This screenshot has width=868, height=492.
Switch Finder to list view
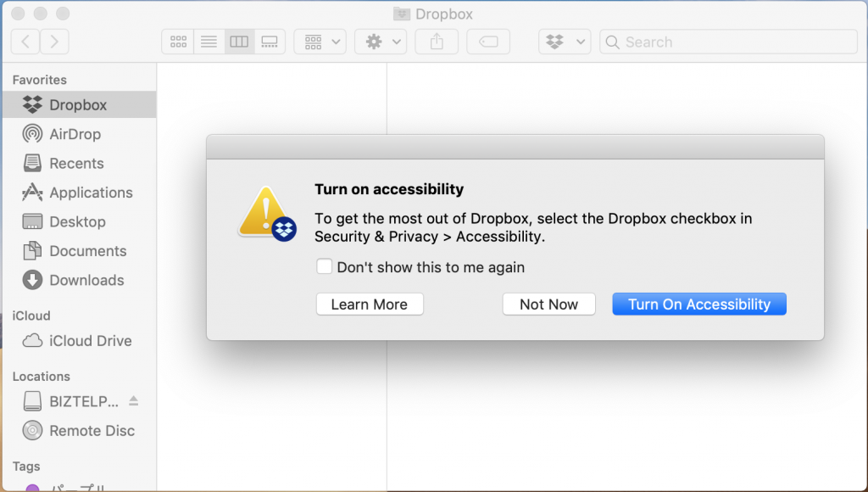point(209,42)
